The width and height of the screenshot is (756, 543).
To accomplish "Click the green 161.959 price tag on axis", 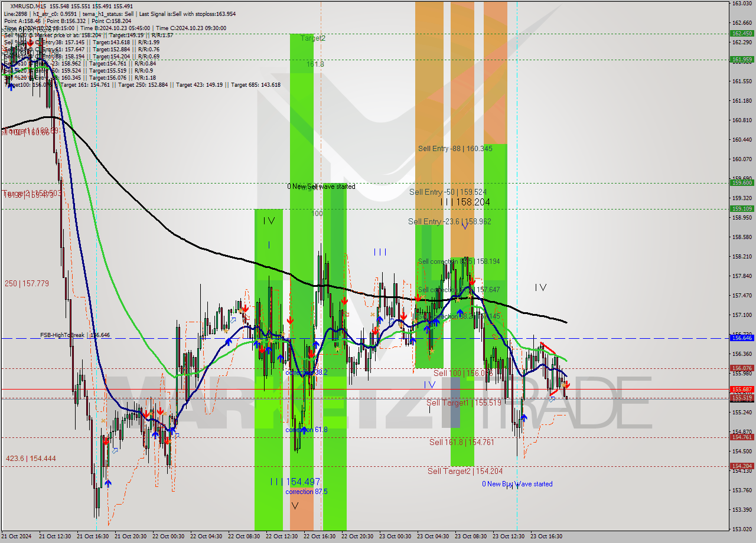I will [x=741, y=59].
